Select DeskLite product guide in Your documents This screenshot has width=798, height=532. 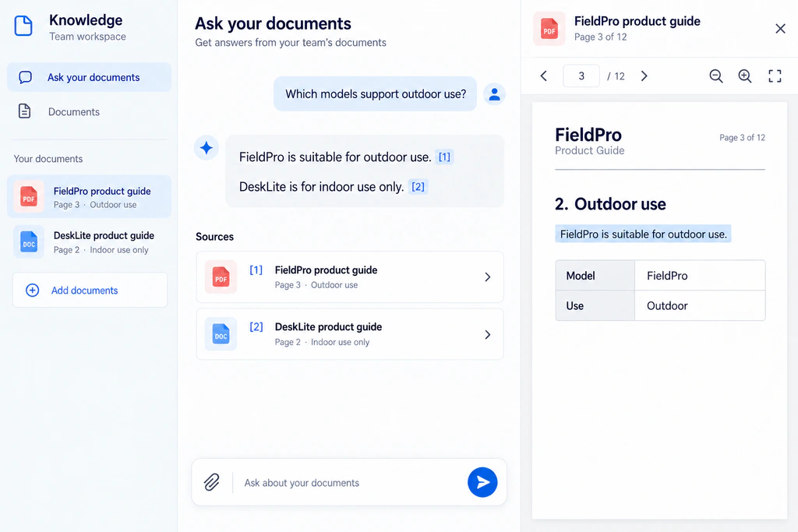tap(89, 241)
